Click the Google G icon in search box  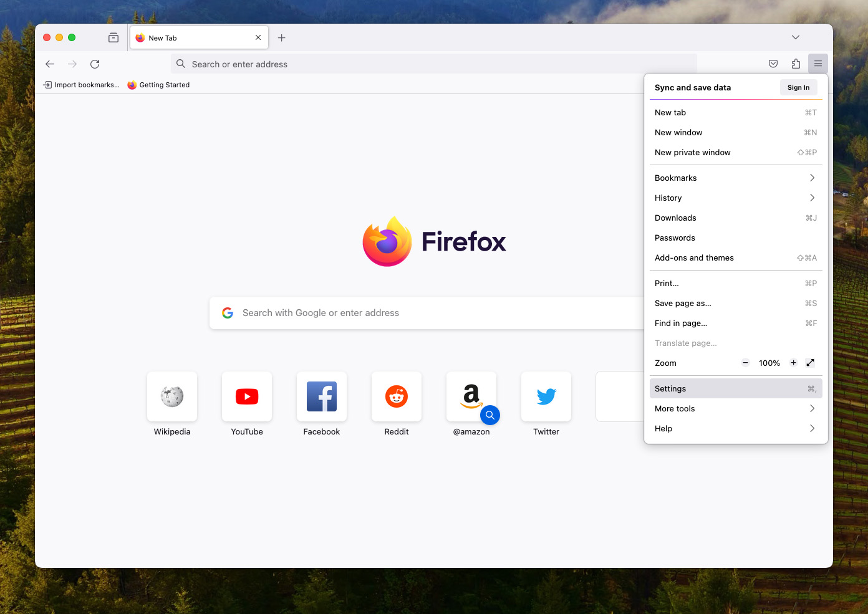point(228,313)
